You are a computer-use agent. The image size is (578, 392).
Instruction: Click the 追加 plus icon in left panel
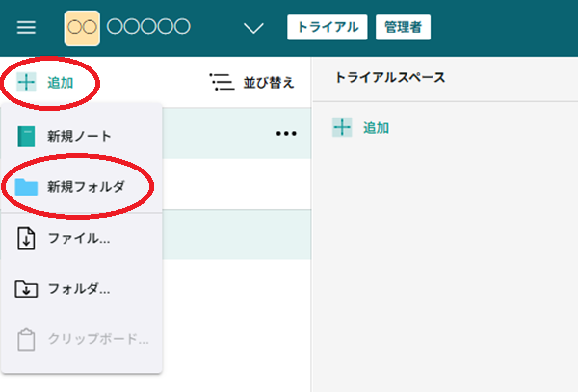[27, 82]
